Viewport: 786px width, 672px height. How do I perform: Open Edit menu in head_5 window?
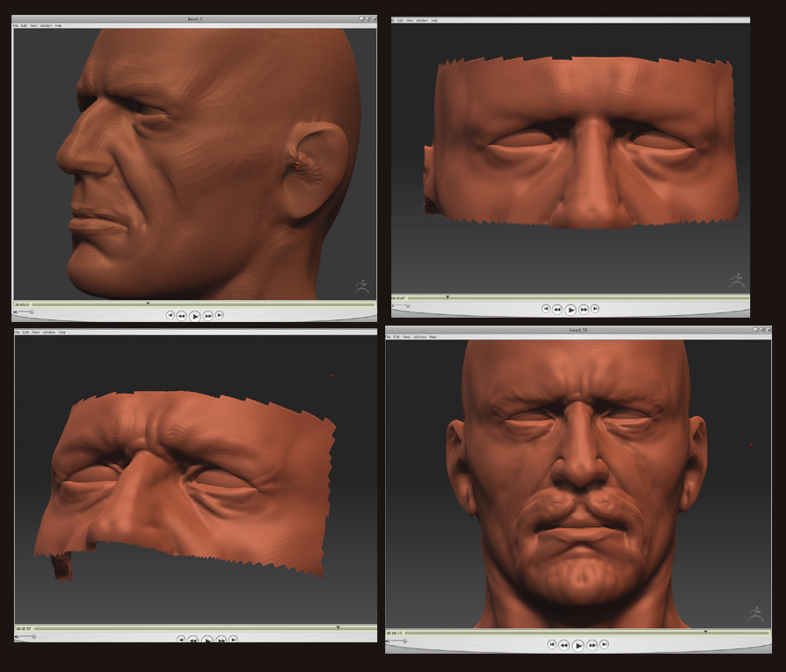tap(24, 25)
